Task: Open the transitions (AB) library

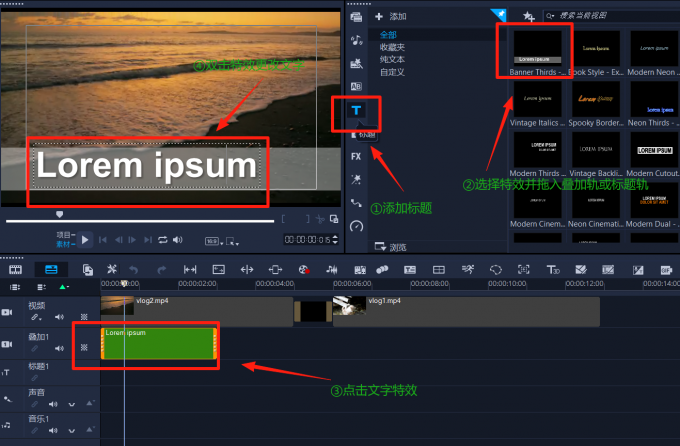Action: click(x=356, y=86)
